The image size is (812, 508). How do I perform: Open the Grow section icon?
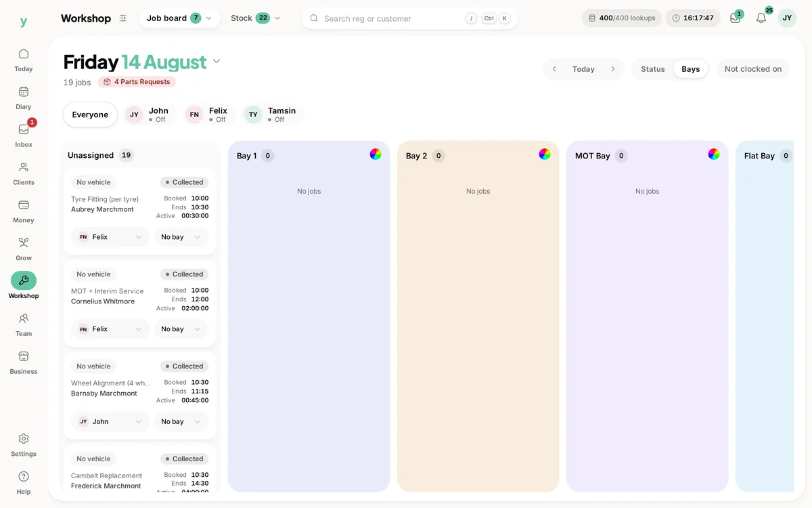pyautogui.click(x=24, y=243)
